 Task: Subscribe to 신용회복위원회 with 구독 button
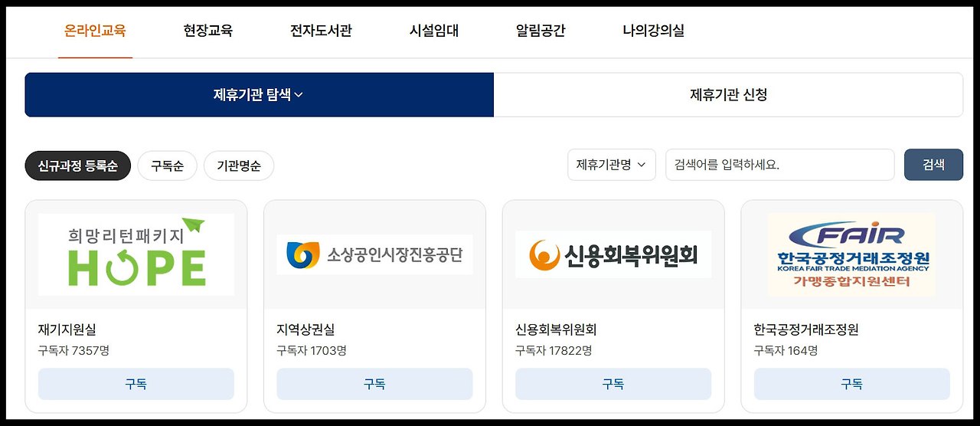(x=613, y=384)
